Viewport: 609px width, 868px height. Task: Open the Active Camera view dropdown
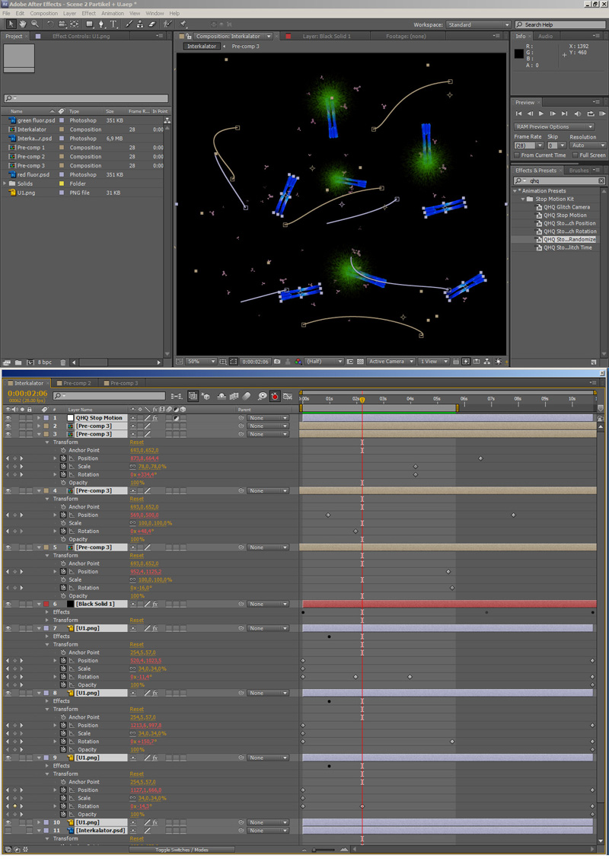(391, 362)
